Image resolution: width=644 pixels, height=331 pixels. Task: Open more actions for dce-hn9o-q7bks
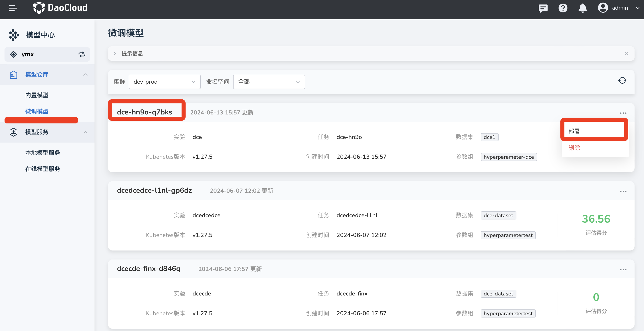click(x=623, y=113)
